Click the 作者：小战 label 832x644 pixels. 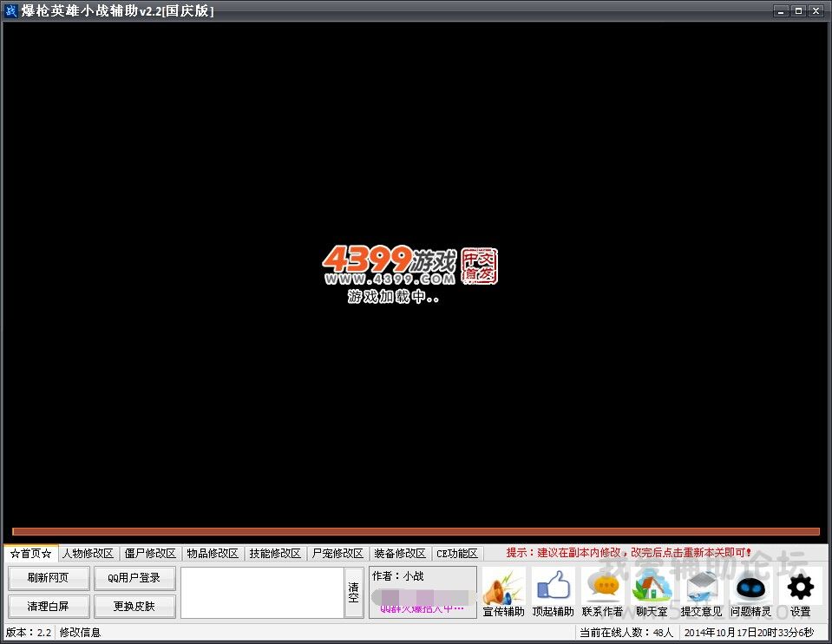point(398,576)
